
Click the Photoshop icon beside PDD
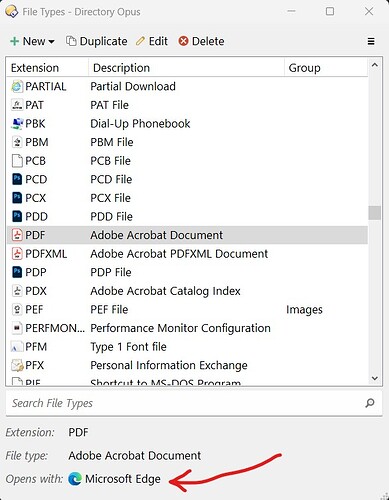[x=17, y=217]
